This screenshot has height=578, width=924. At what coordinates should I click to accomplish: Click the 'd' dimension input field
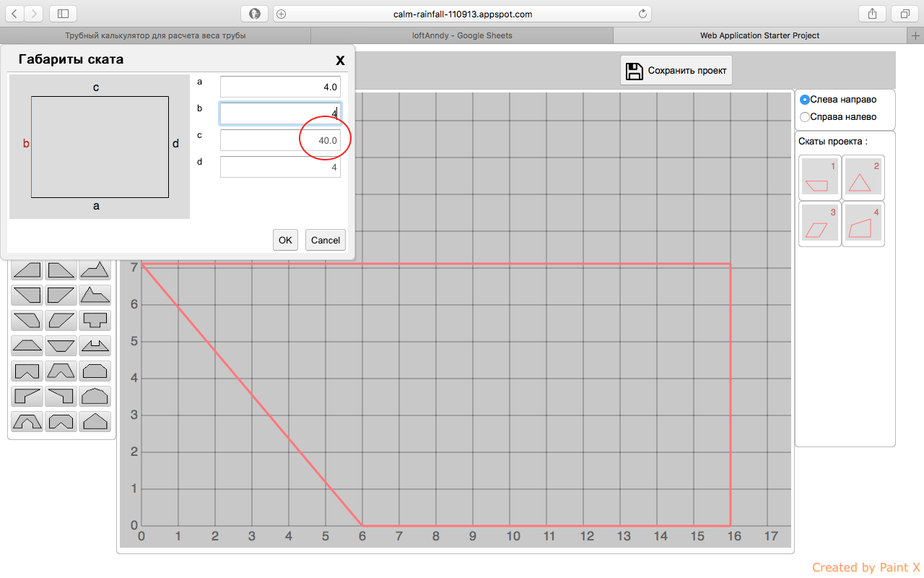click(x=280, y=167)
